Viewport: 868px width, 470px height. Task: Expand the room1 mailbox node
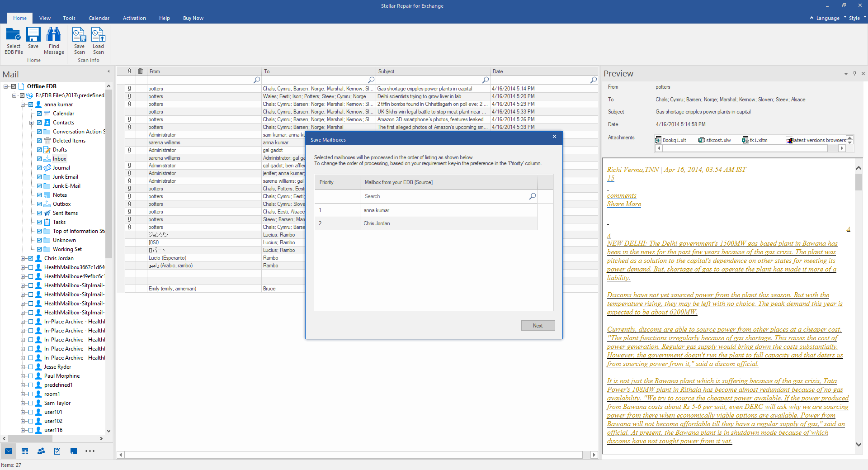23,394
